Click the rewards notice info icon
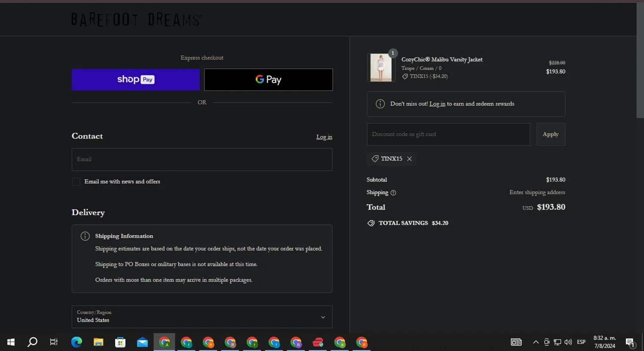 pyautogui.click(x=380, y=104)
